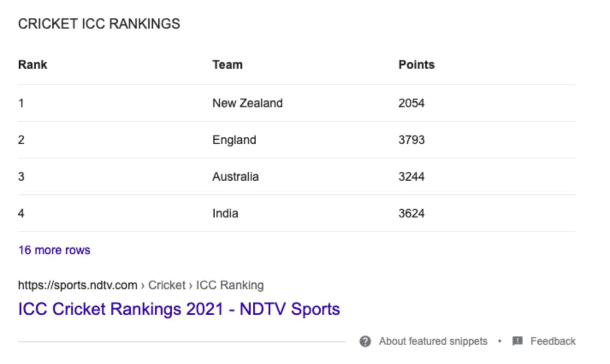This screenshot has height=364, width=610.
Task: Click Australia's 3244 points value
Action: 412,176
